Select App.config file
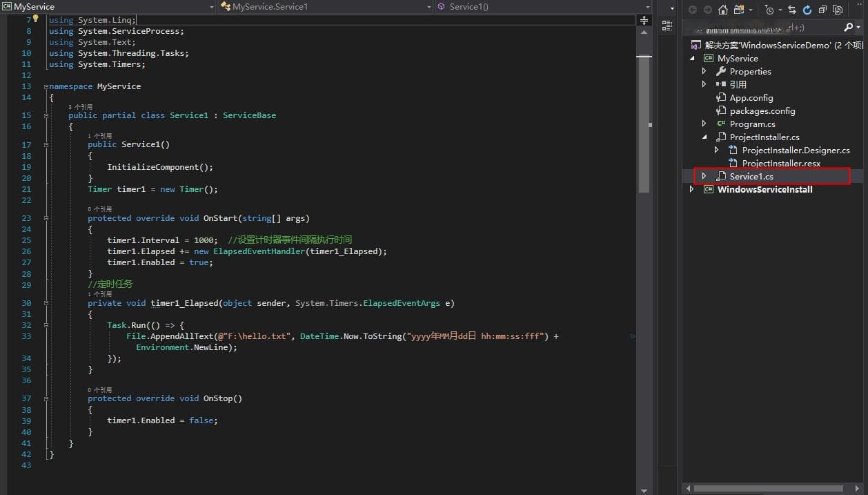 coord(751,97)
